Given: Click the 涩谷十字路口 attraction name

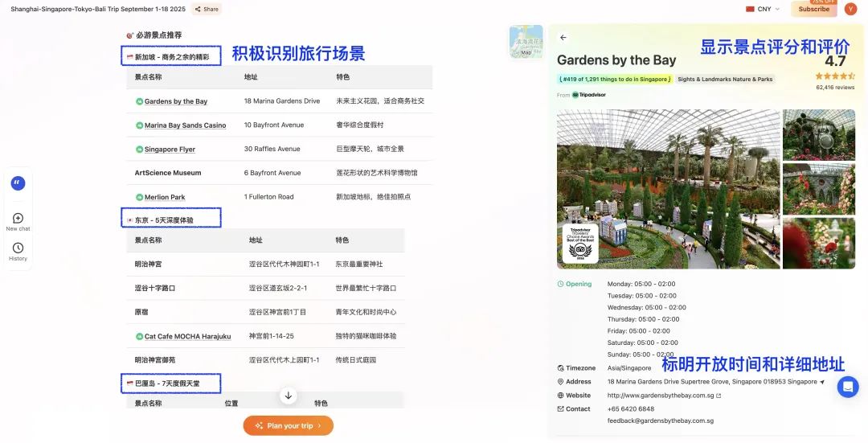Looking at the screenshot, I should pos(155,289).
